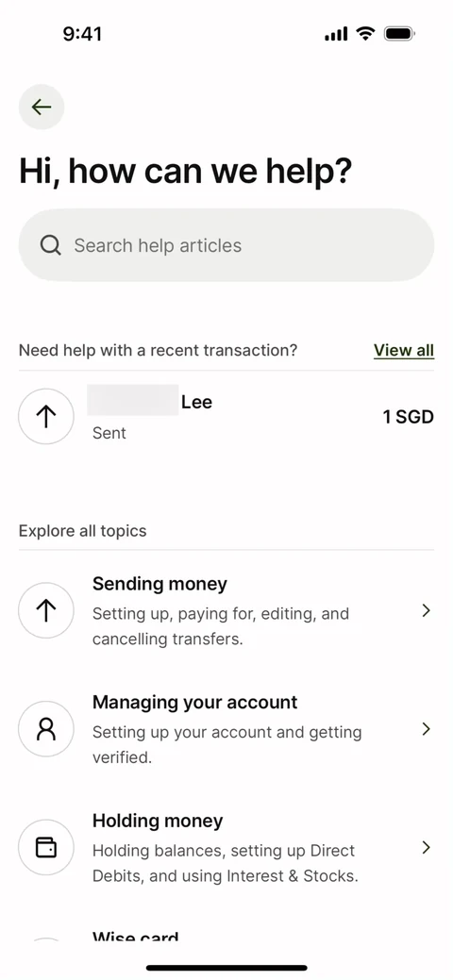Focus the Search help articles field
Screen dimensions: 453x980
click(226, 245)
